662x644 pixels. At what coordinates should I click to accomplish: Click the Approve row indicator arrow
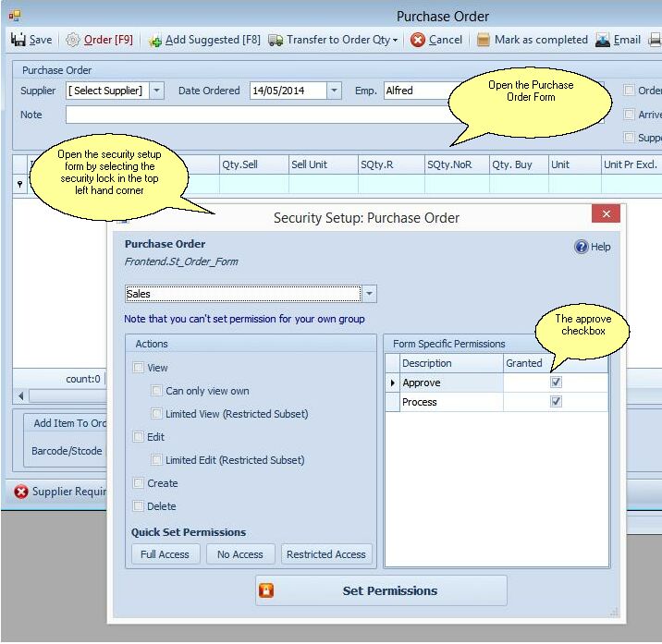click(x=393, y=383)
